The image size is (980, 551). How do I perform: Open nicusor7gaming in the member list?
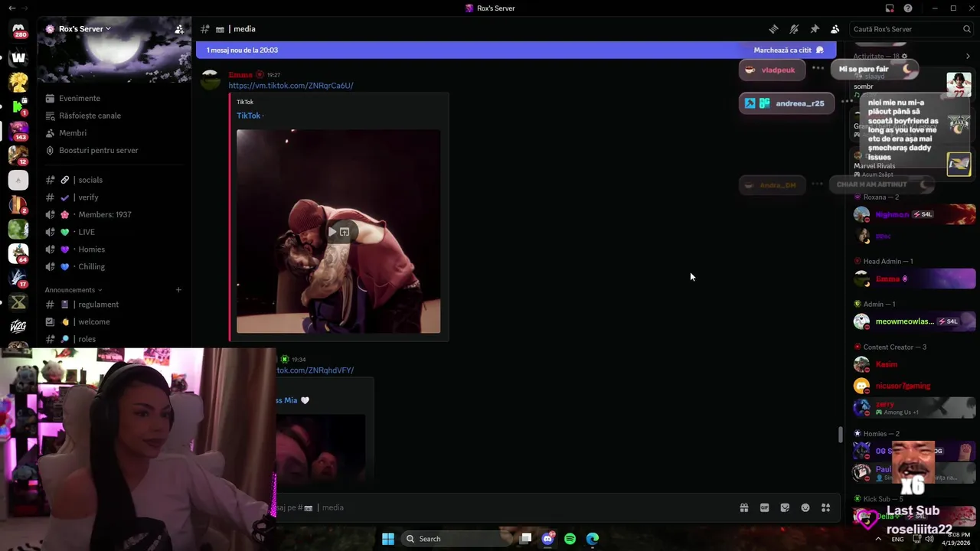[913, 386]
